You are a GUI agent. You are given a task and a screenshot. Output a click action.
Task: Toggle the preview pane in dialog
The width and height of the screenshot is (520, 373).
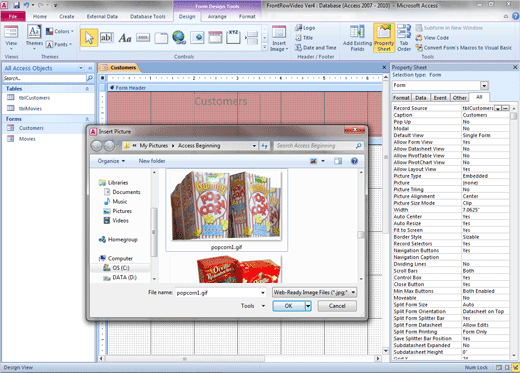(338, 161)
